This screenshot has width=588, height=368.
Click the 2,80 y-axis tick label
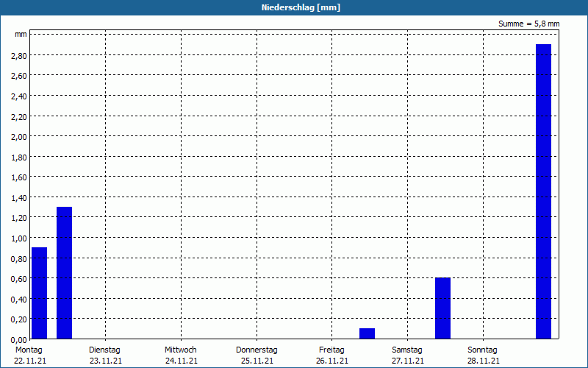(x=19, y=56)
